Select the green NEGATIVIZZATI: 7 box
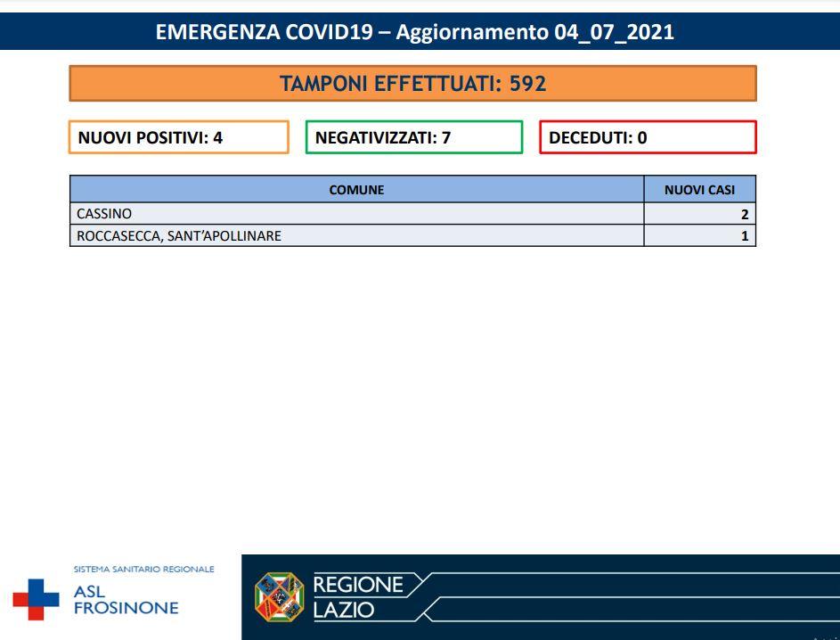 413,137
